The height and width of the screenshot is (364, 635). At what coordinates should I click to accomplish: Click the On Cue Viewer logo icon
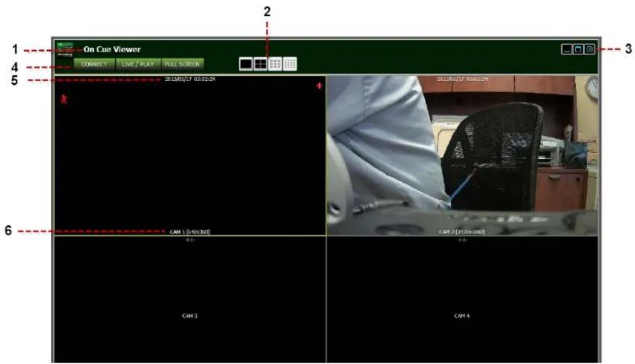65,49
